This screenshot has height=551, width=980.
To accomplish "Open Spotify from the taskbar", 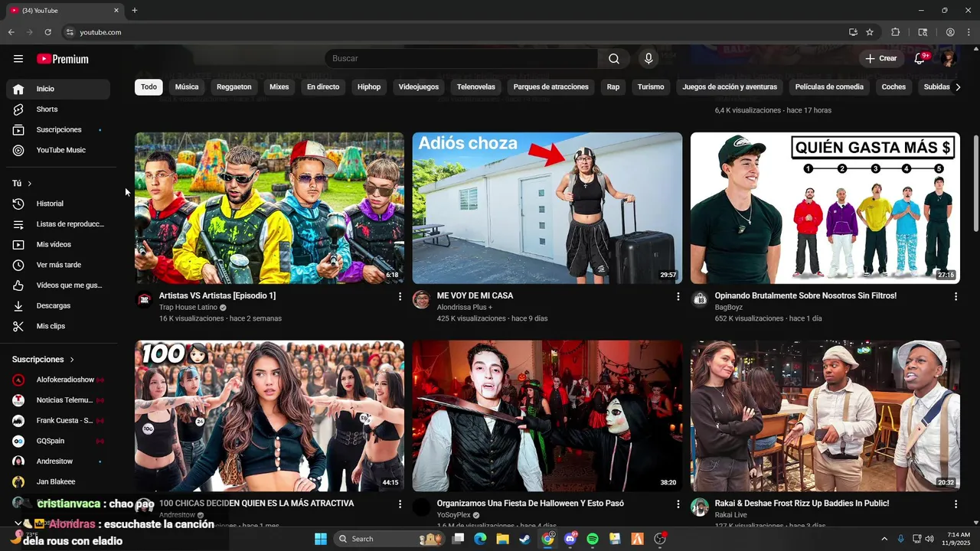I will pyautogui.click(x=593, y=539).
